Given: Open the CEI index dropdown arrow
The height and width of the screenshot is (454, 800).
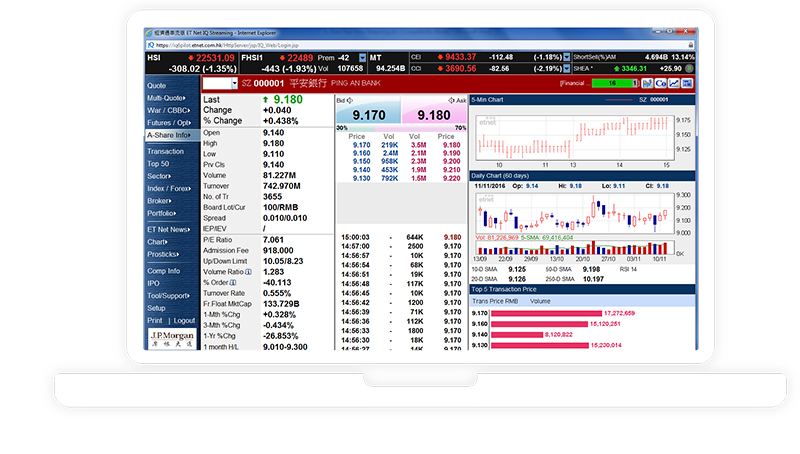Looking at the screenshot, I should click(x=566, y=57).
